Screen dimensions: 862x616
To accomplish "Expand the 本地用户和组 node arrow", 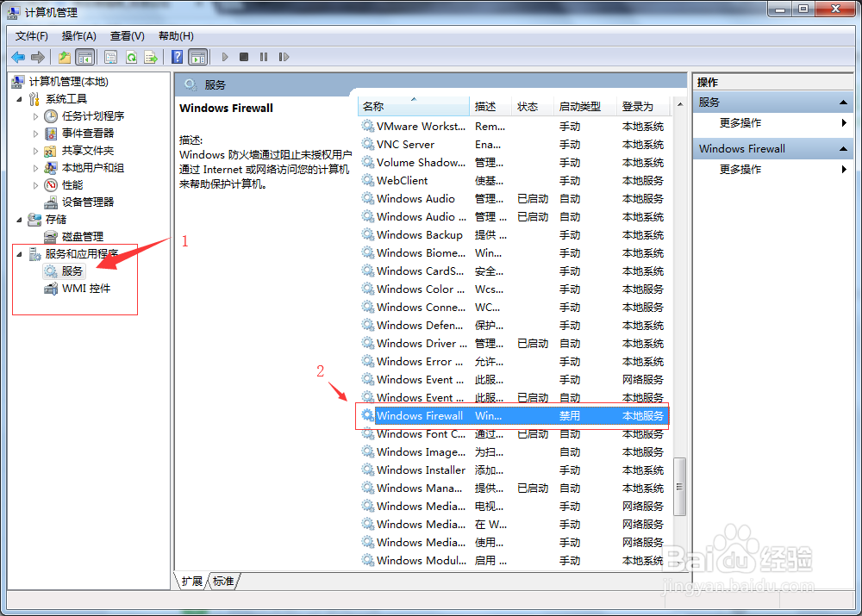I will (x=35, y=168).
